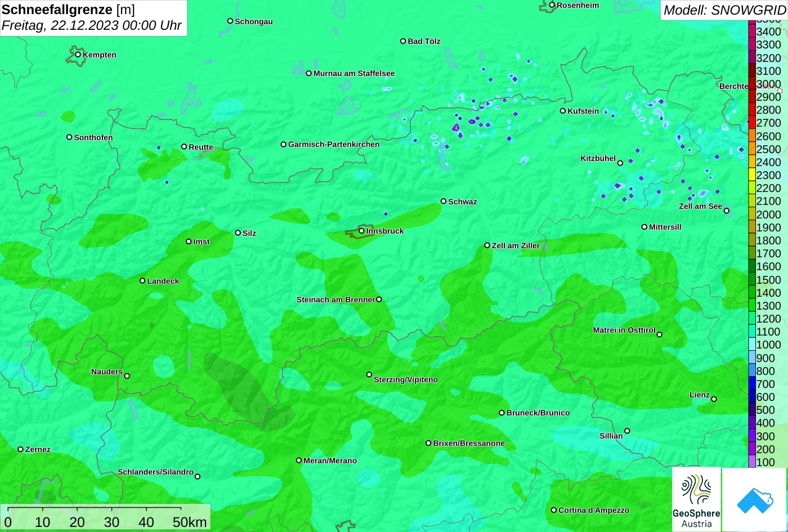Click the Imst marker dot

tap(189, 242)
